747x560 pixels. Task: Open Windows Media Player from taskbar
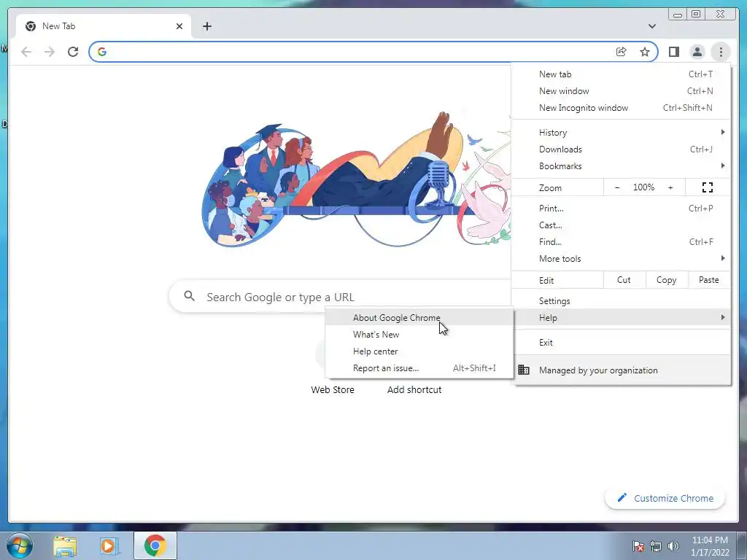(109, 545)
